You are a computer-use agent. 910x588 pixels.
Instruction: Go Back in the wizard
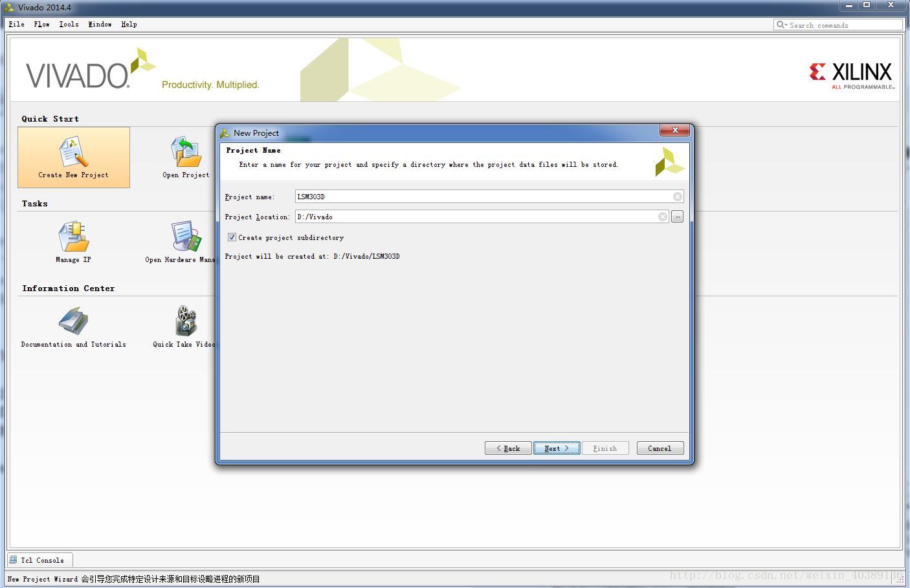(508, 448)
